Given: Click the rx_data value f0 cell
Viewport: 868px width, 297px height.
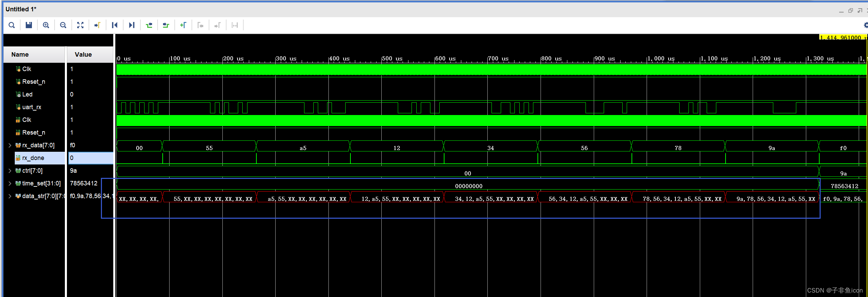Looking at the screenshot, I should click(x=72, y=145).
